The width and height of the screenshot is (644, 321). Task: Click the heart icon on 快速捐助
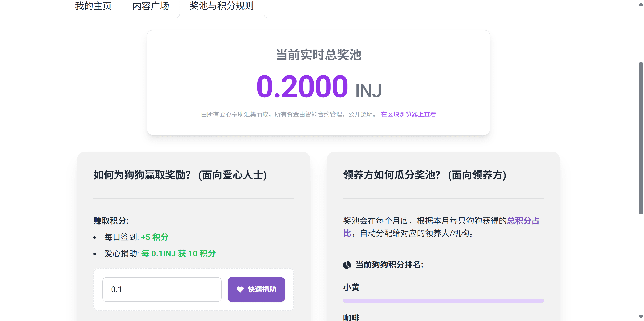tap(240, 290)
